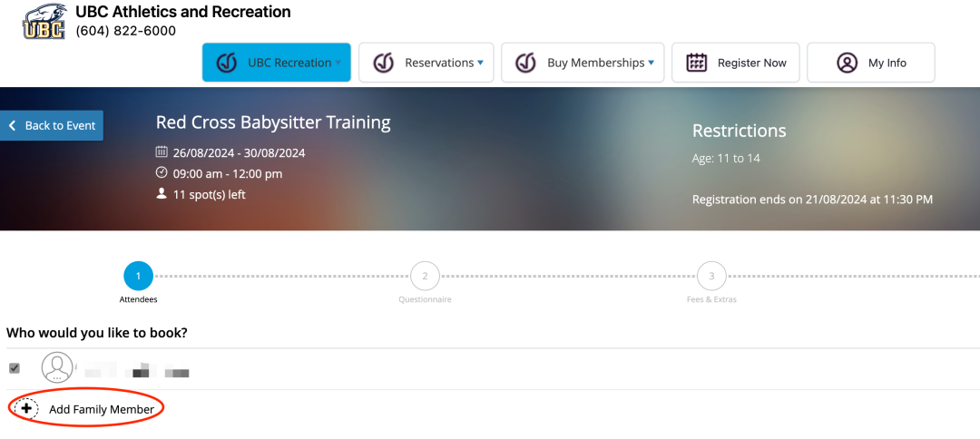The image size is (980, 439).
Task: Click the Red Cross Babysitter Training heading
Action: (273, 122)
